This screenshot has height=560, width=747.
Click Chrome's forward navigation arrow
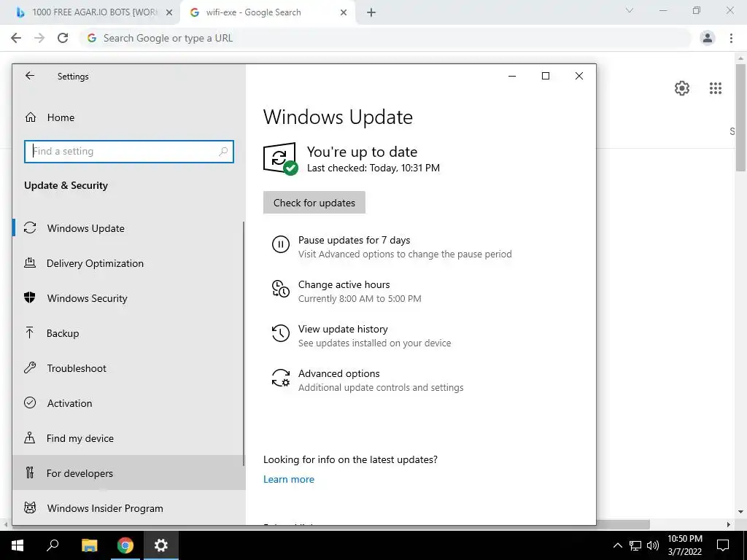click(x=39, y=38)
